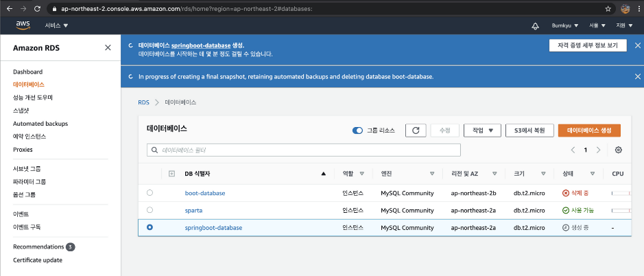This screenshot has width=644, height=276.
Task: Click the DB 식별자 sort ascending arrow
Action: pyautogui.click(x=323, y=174)
